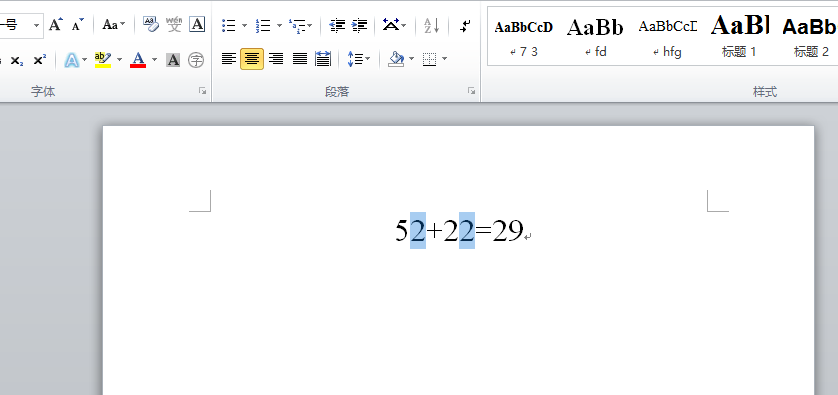Image resolution: width=838 pixels, height=395 pixels.
Task: Apply yellow text highlight color
Action: (103, 59)
